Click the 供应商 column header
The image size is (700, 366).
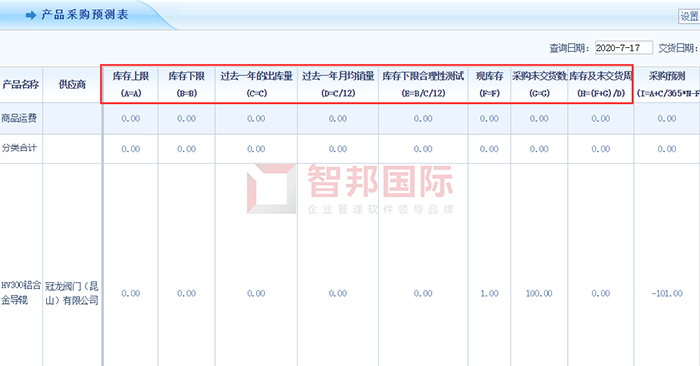coord(72,84)
